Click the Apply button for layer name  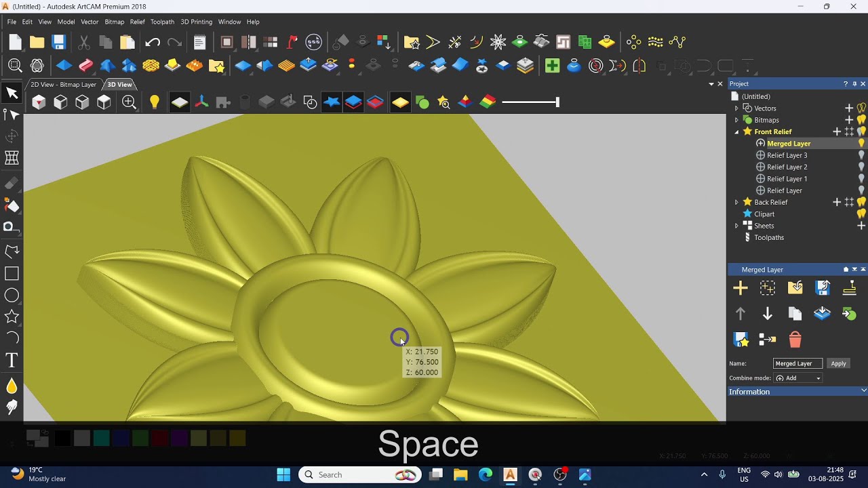(839, 363)
